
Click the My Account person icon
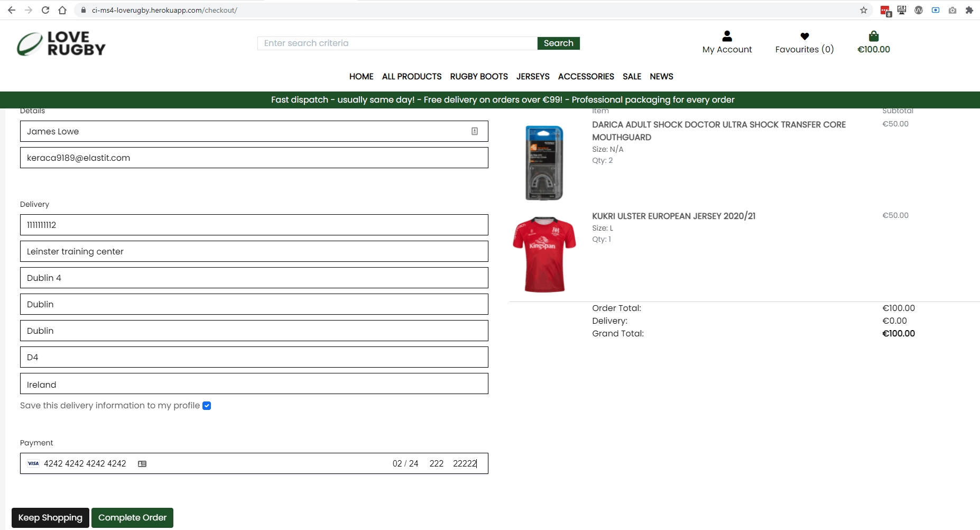pos(727,36)
